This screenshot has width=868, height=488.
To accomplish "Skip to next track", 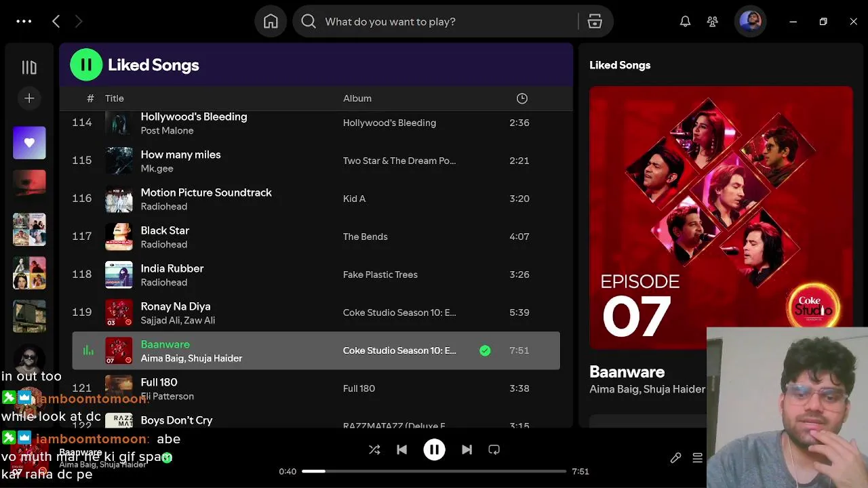I will tap(467, 449).
